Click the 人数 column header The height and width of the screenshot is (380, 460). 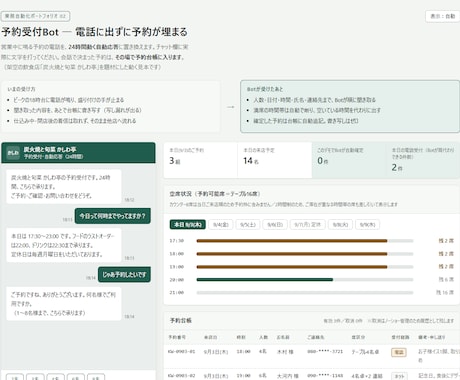263,337
